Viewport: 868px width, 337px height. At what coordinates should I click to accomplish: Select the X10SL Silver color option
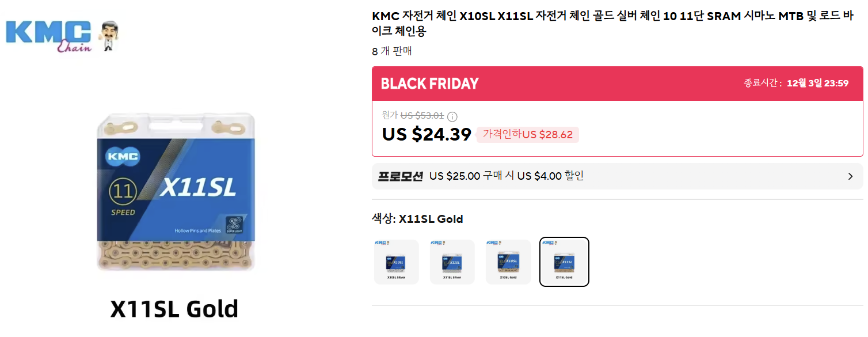click(397, 262)
